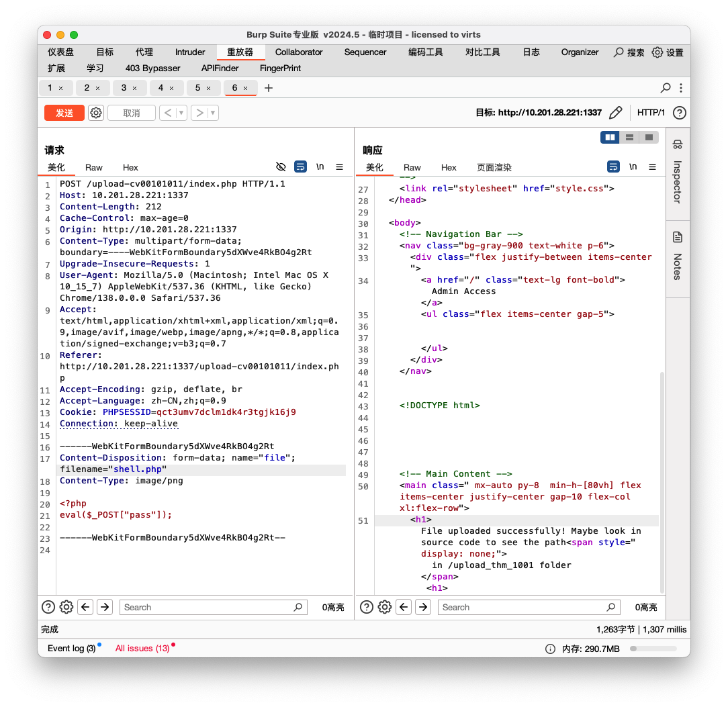Image resolution: width=728 pixels, height=707 pixels.
Task: Open response pane hamburger menu
Action: 652,167
